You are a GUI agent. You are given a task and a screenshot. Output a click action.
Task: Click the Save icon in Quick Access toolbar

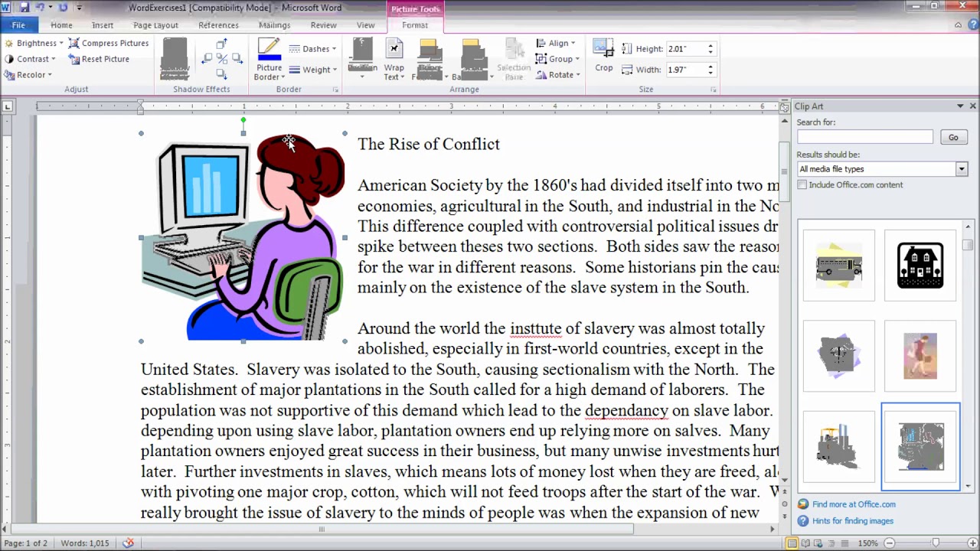[x=24, y=8]
